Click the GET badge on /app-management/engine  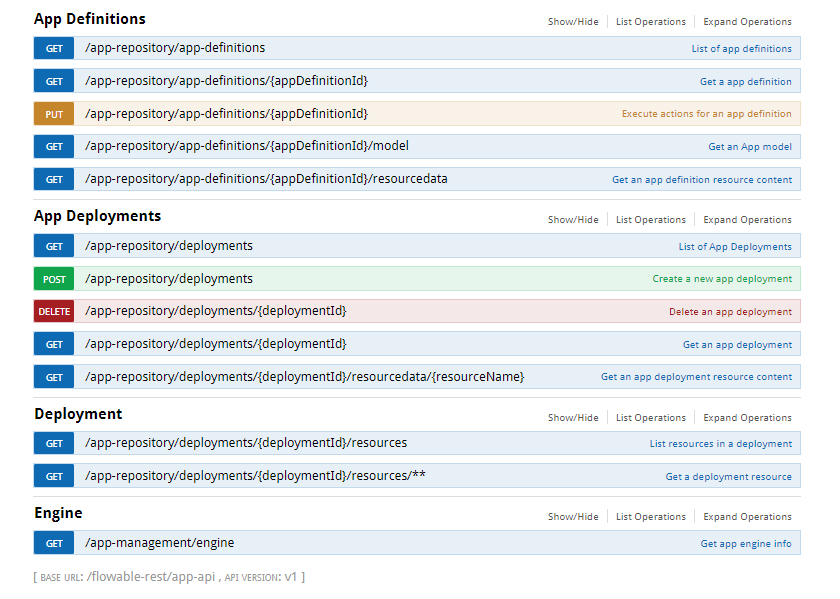(x=53, y=543)
